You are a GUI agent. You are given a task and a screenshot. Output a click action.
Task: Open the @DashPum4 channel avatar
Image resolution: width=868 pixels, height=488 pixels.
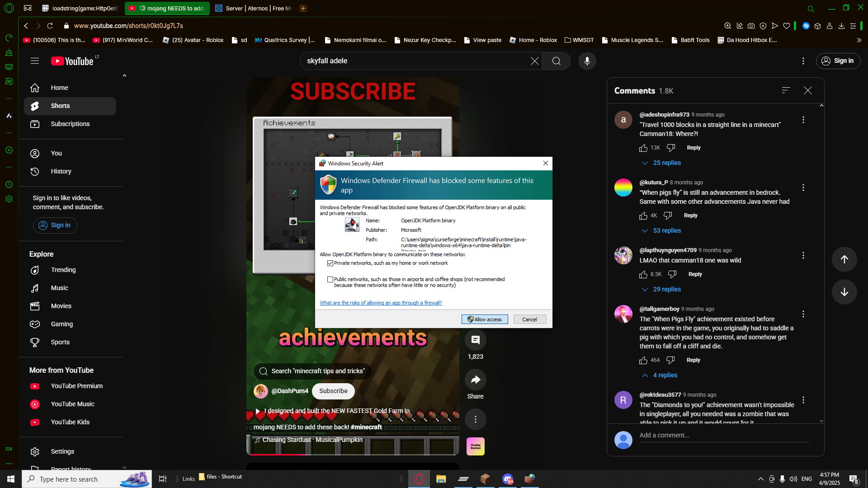(x=261, y=391)
